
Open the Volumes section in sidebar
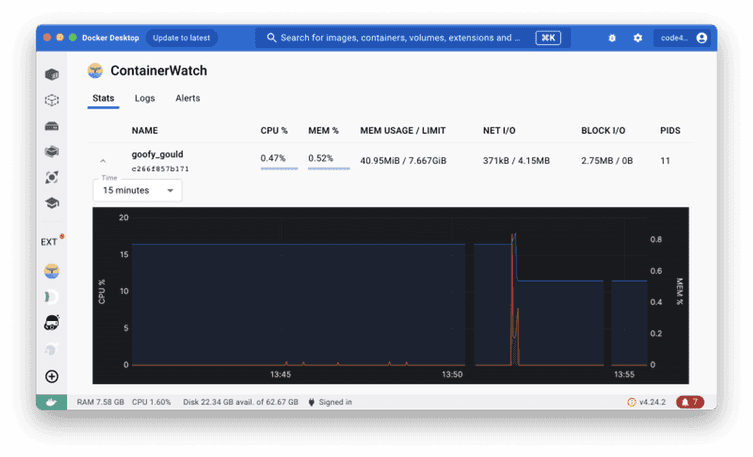[x=52, y=126]
